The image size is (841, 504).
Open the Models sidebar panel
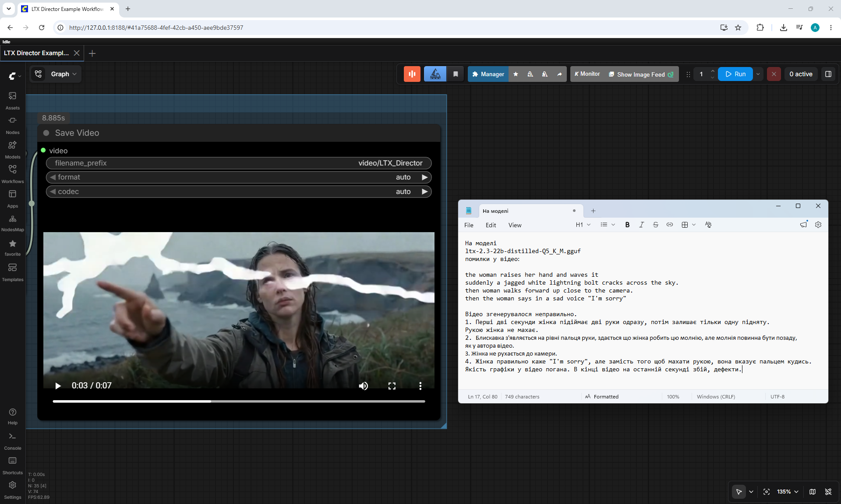[x=13, y=149]
